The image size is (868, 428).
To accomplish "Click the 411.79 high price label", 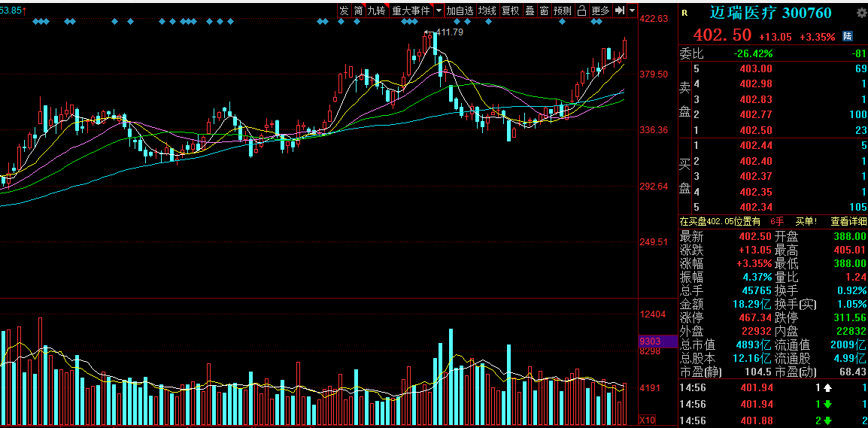I will [x=449, y=32].
